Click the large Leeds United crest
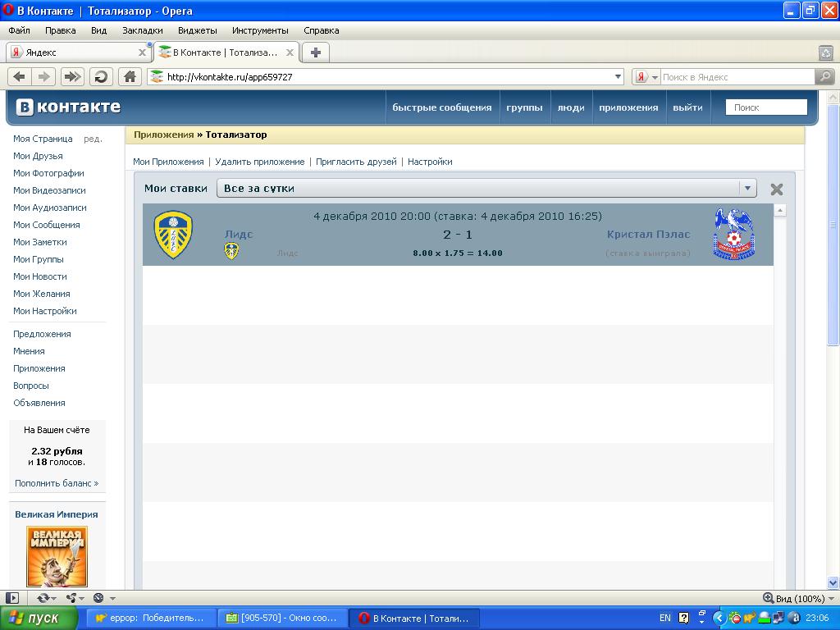This screenshot has width=840, height=630. tap(173, 235)
